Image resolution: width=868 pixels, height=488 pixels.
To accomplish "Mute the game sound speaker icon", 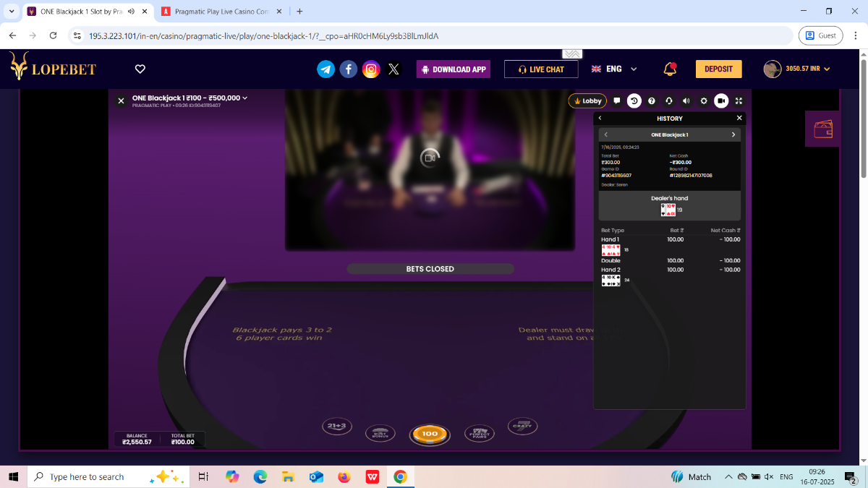I will pos(686,101).
